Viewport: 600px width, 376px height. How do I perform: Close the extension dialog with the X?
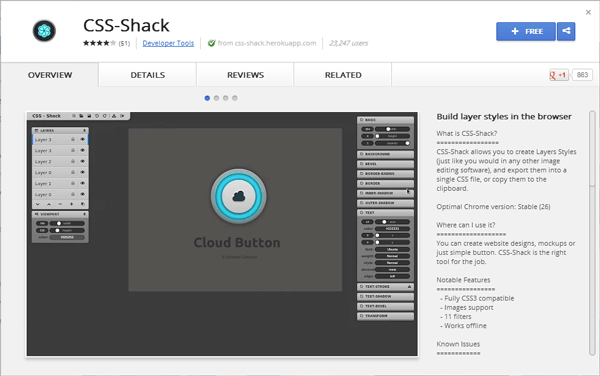pos(588,12)
